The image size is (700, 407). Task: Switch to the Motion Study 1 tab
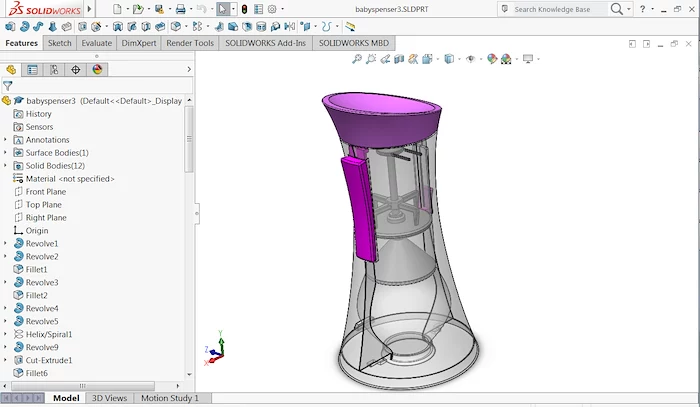point(169,398)
